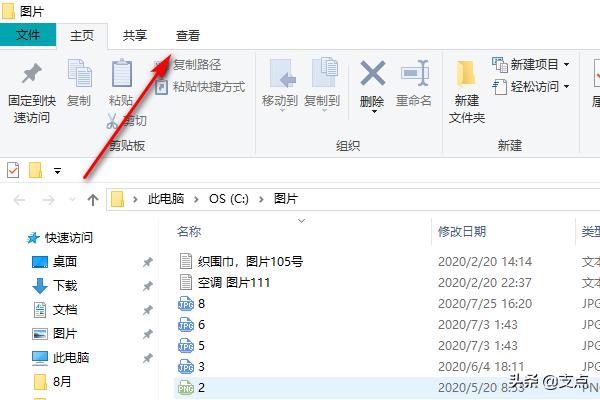Open 桌面 in the navigation pane
Image resolution: width=600 pixels, height=400 pixels.
(x=65, y=262)
